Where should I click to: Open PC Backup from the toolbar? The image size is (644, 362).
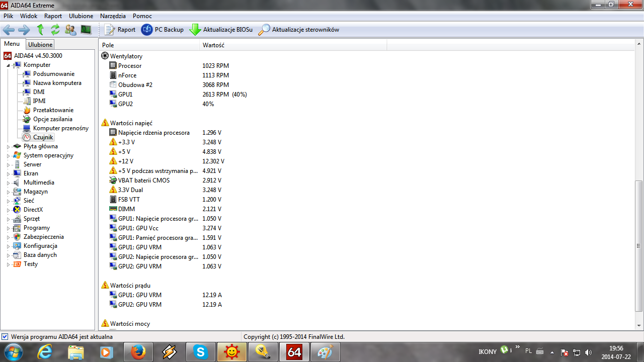(x=163, y=30)
